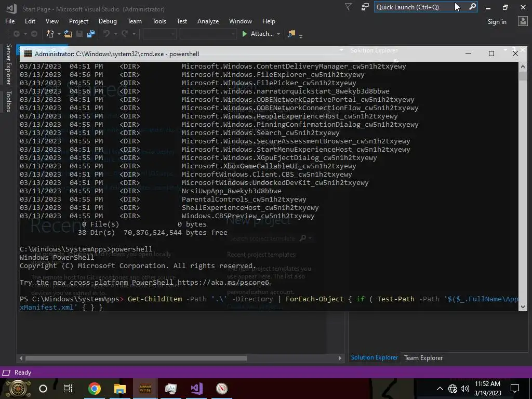
Task: Switch to the Team Explorer bottom tab
Action: 423,358
